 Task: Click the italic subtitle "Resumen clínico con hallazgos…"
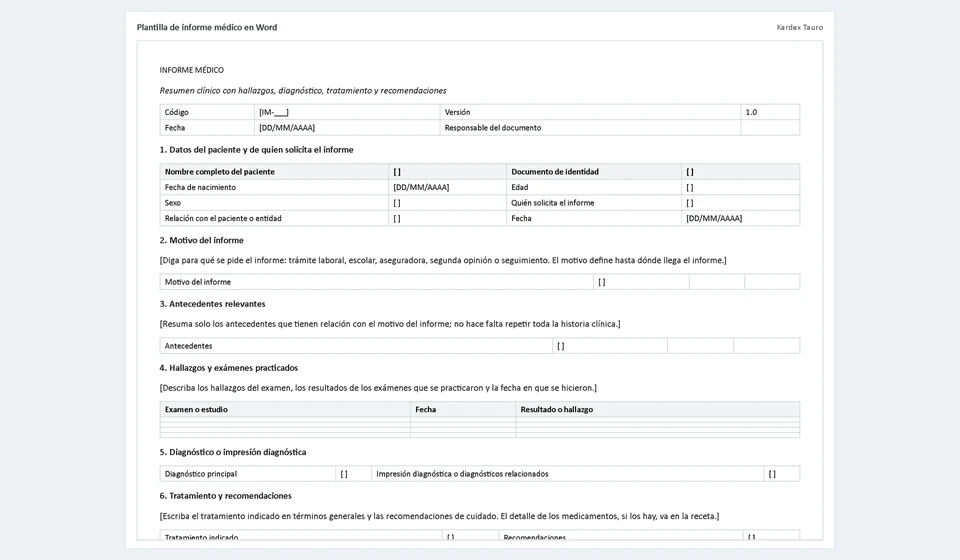303,91
